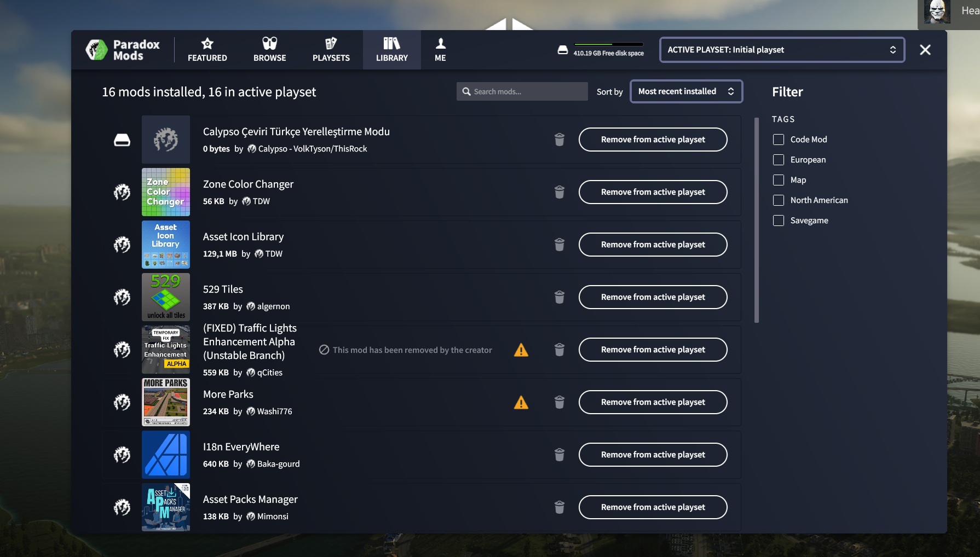Enable the Code Mod tag filter
Screen dimensions: 980x557
click(779, 140)
